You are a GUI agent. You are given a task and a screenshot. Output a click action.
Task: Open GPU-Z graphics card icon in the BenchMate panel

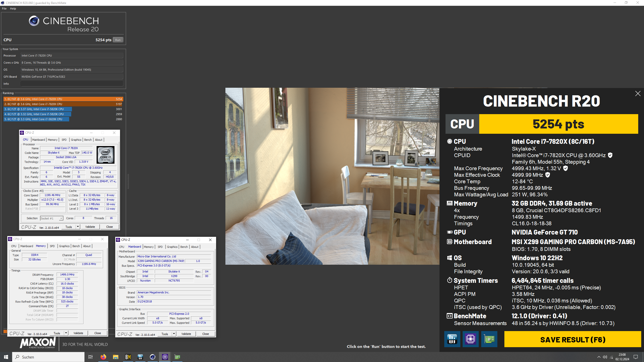(489, 339)
